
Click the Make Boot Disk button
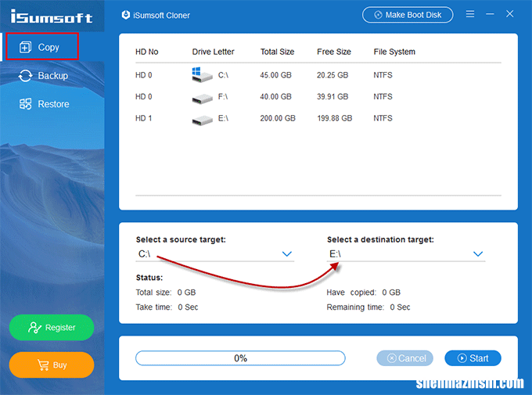click(x=408, y=15)
